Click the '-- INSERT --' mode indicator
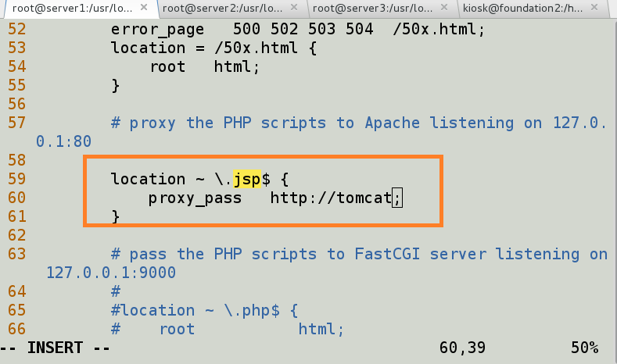This screenshot has width=617, height=364. (x=56, y=348)
